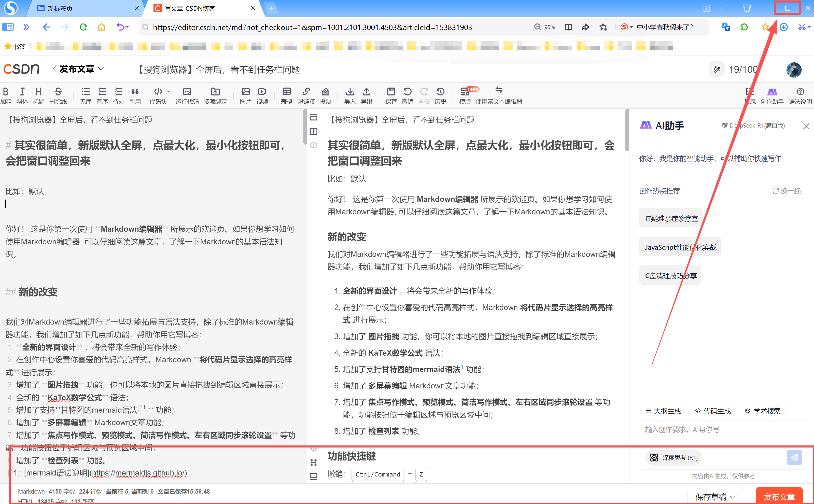Toggle preview-only layout with eye icon

pyautogui.click(x=313, y=145)
